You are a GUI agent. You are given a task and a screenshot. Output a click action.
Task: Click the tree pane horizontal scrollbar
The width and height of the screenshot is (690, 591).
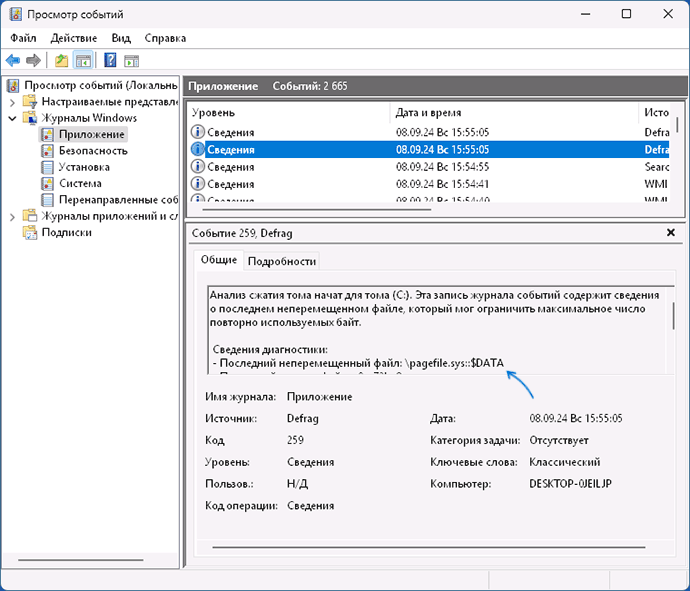click(x=81, y=560)
